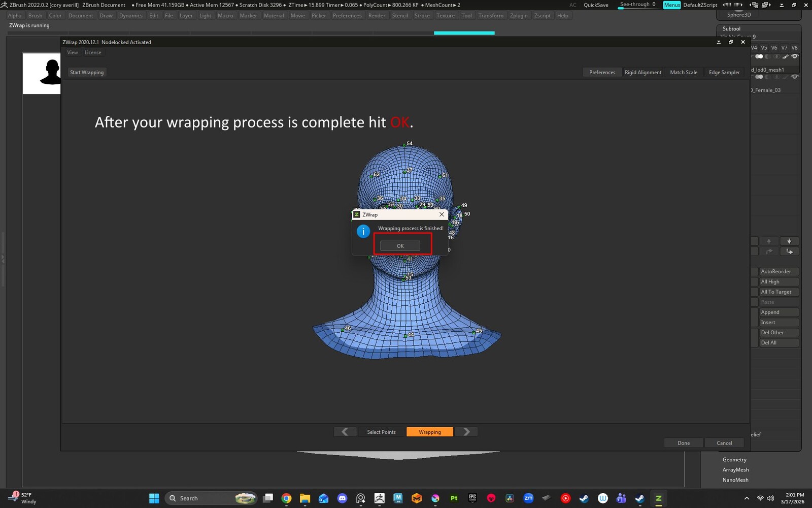Confirm the wrapping finished dialog with OK
Viewport: 812px width, 508px height.
400,246
